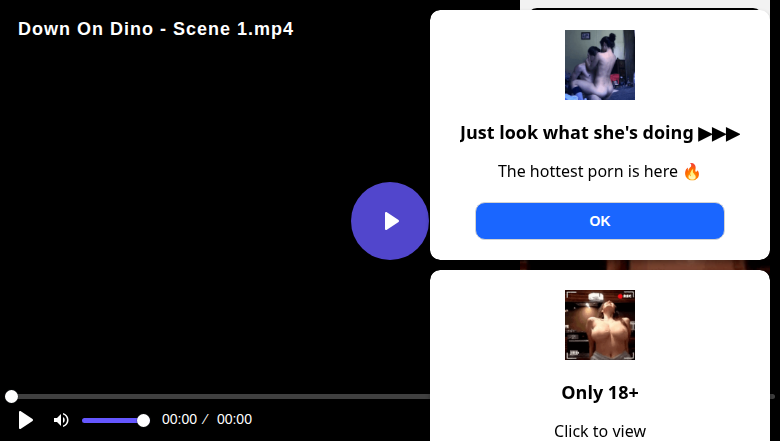Screen dimensions: 780x441
Task: Click the middle of the volume slider
Action: tap(112, 420)
